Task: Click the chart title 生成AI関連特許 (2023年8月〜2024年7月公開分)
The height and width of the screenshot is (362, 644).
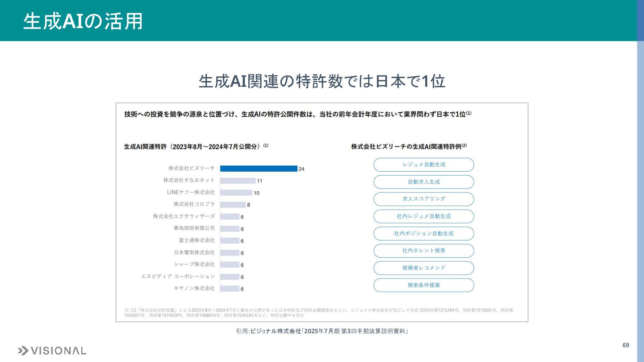Action: (196, 146)
